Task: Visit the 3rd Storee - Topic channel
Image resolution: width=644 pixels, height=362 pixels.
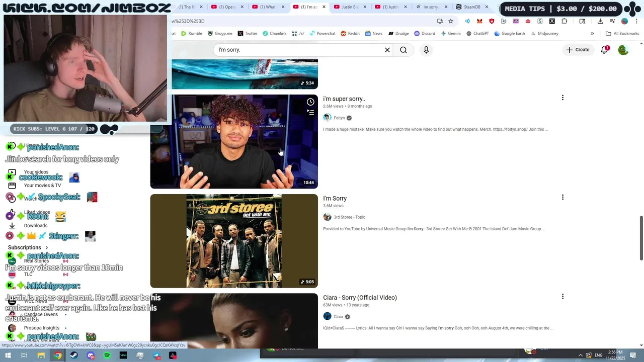Action: 349,217
